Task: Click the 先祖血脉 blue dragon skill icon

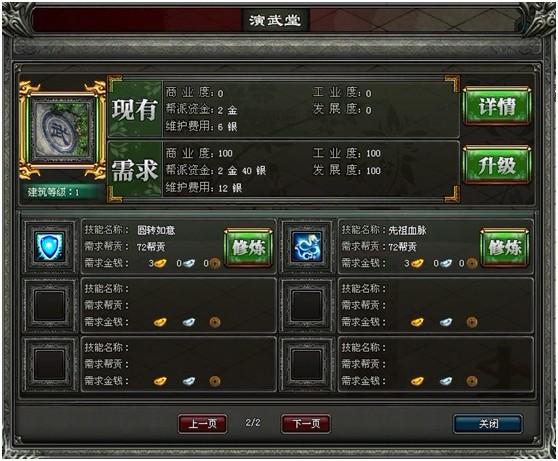Action: pos(307,246)
